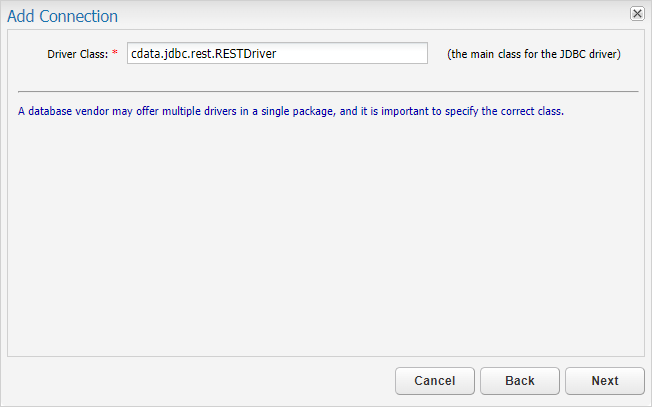Click the Next button
The height and width of the screenshot is (407, 652).
tap(605, 380)
